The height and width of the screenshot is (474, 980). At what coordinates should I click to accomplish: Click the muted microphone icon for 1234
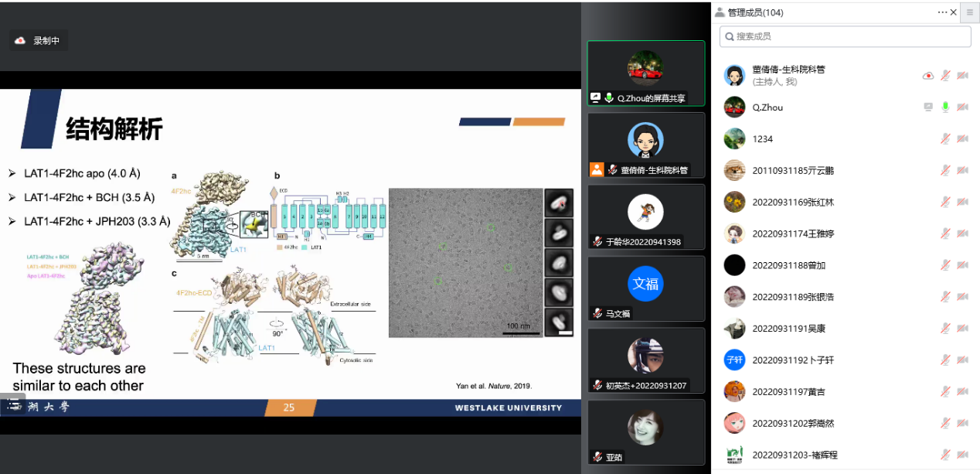(944, 138)
